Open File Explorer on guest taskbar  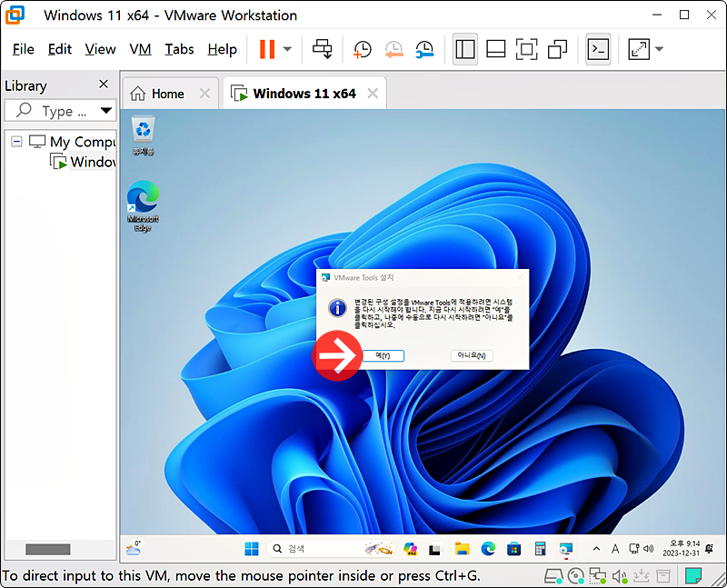[462, 550]
